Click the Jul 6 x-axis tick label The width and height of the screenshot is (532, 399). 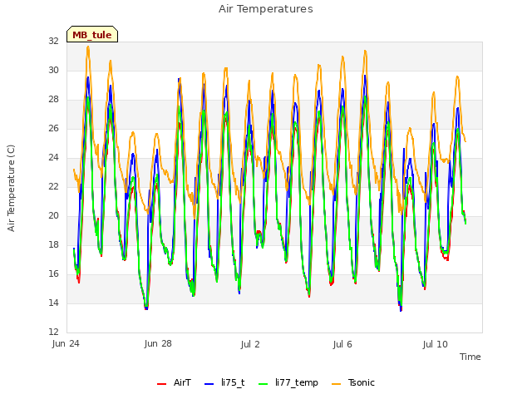342,344
